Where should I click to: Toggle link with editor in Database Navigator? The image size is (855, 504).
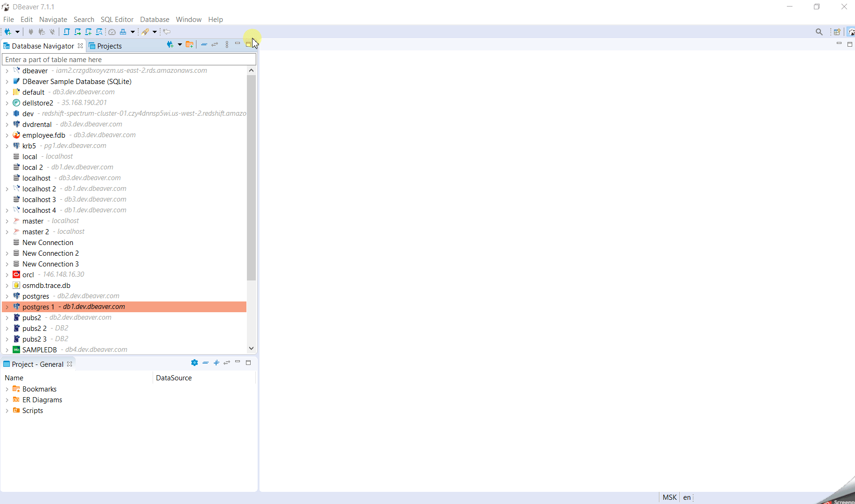tap(215, 44)
